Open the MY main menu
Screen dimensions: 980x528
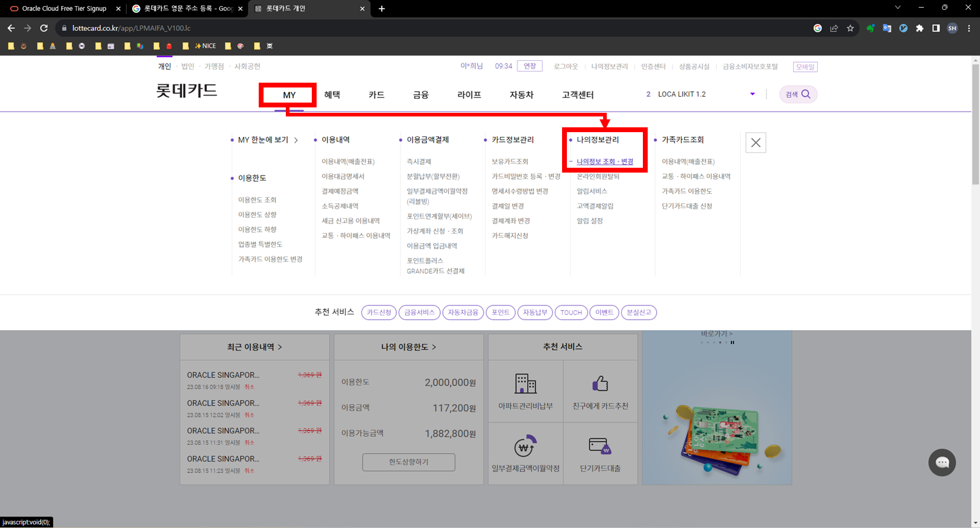click(289, 95)
